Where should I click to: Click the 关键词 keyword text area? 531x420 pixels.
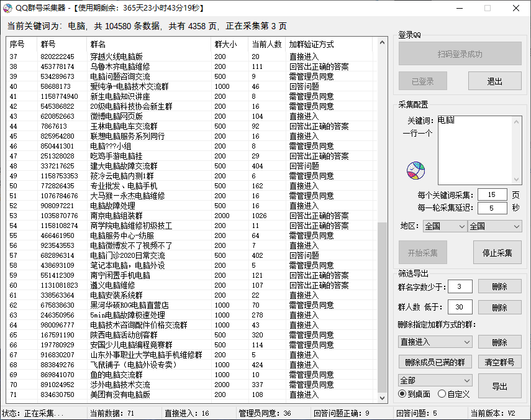point(474,150)
